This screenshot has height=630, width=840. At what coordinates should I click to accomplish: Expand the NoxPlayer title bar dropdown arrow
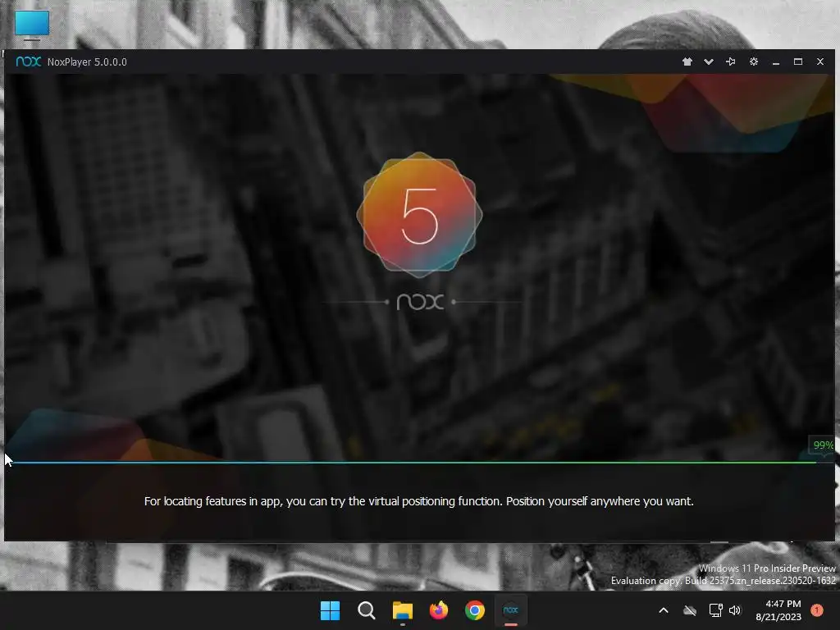click(x=709, y=62)
